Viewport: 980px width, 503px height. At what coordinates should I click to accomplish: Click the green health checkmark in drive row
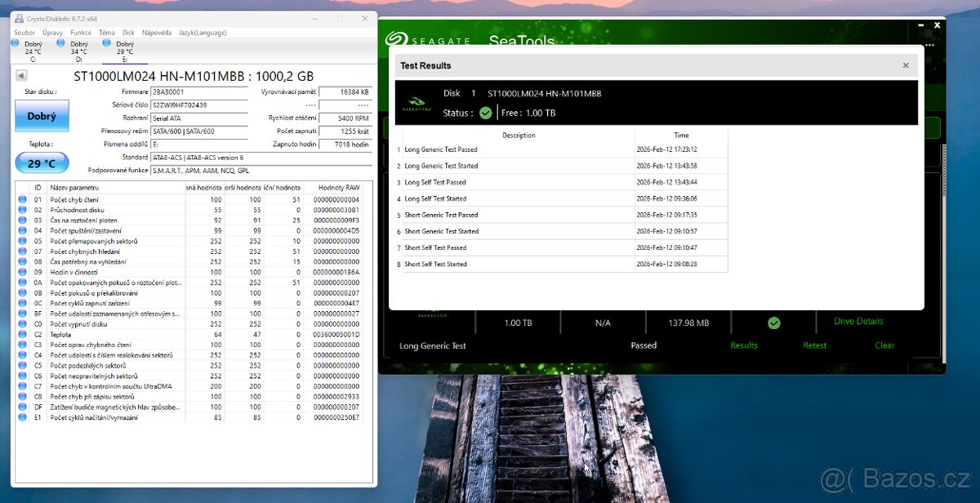coord(773,323)
